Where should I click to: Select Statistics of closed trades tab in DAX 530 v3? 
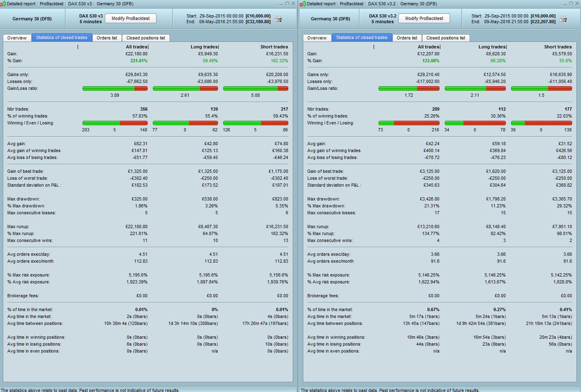click(x=62, y=37)
